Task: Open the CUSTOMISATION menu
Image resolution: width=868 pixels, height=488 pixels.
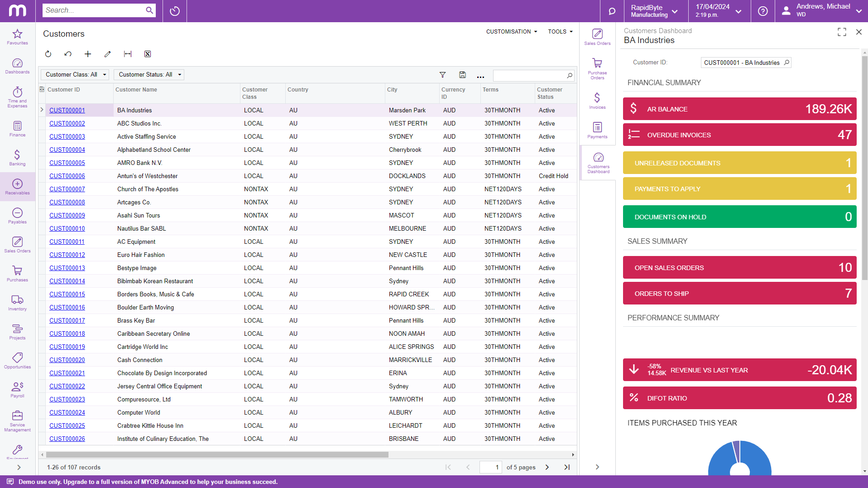Action: 512,32
